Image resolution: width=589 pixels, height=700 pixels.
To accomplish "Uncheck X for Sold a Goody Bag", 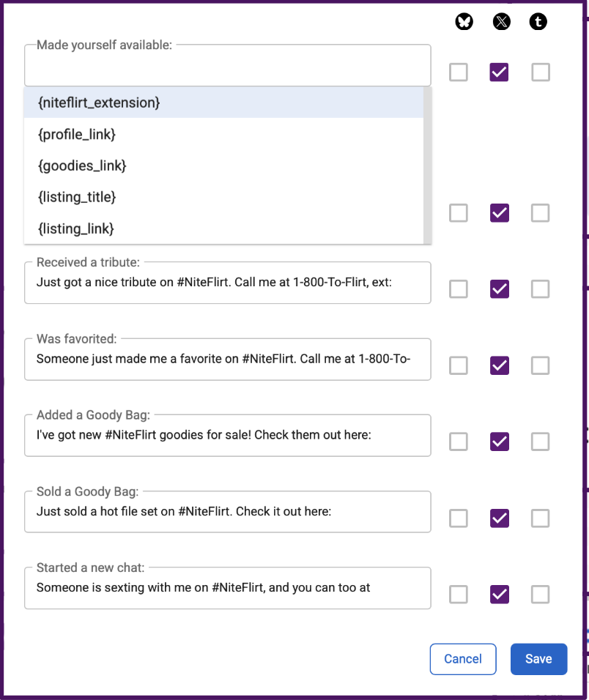I will click(x=499, y=518).
